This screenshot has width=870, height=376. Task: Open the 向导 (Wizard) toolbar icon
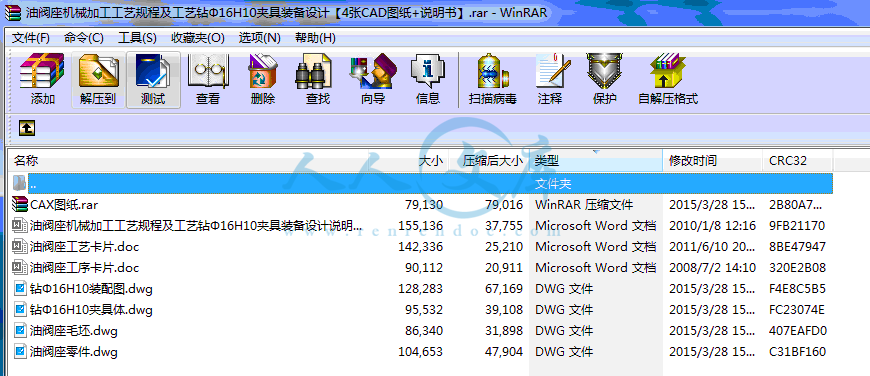tap(373, 71)
